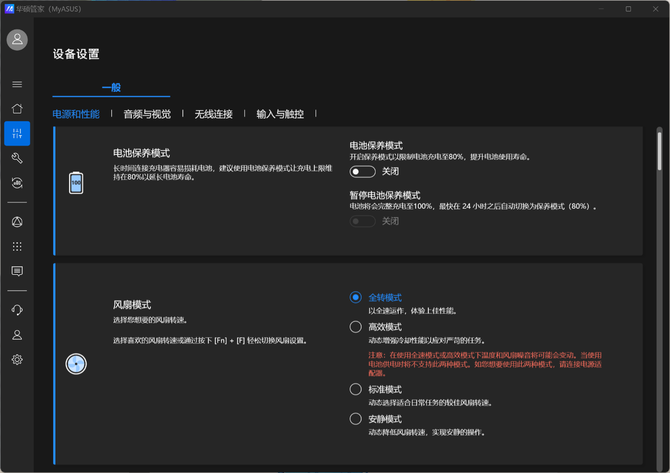Expand the hamburger menu in sidebar

(17, 84)
